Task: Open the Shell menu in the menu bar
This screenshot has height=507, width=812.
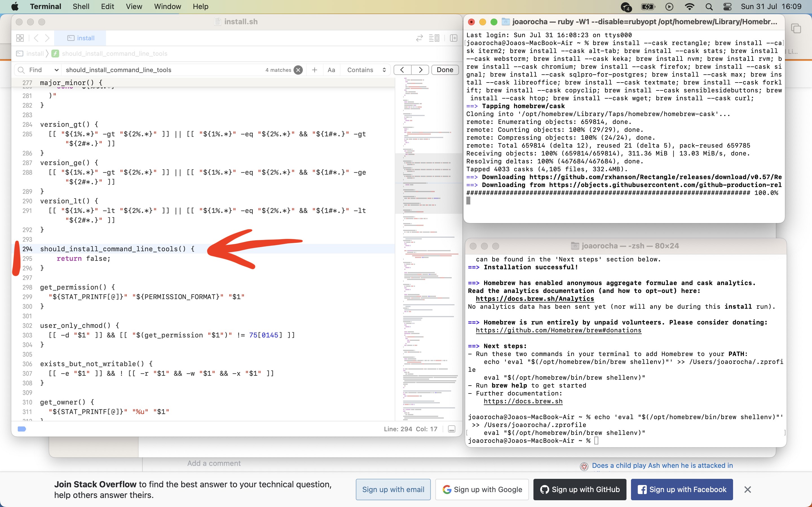Action: click(81, 6)
